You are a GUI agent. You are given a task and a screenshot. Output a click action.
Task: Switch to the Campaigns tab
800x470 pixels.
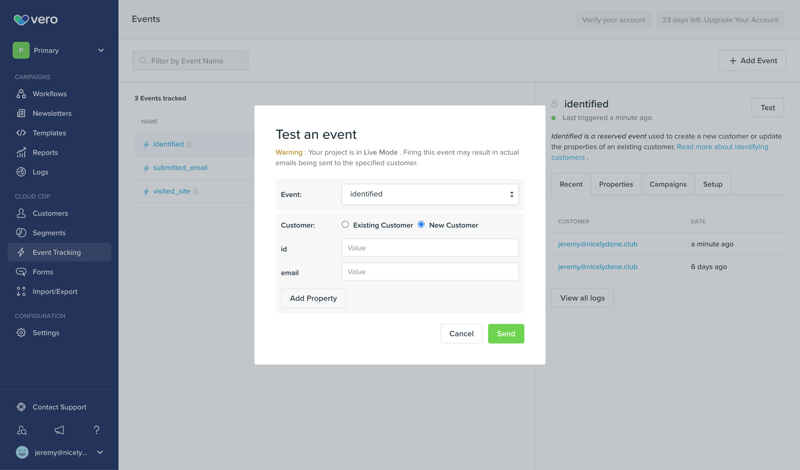[668, 184]
